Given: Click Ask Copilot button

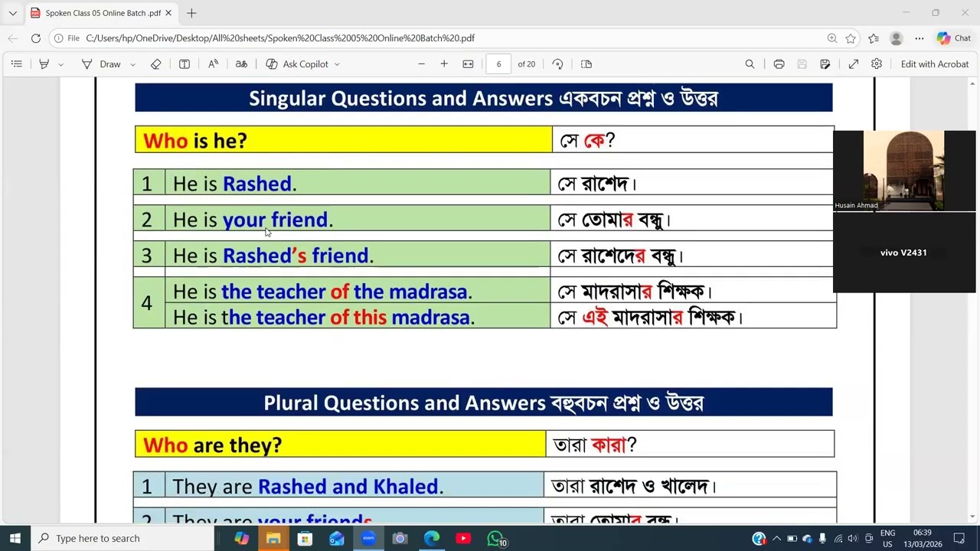Looking at the screenshot, I should [297, 64].
